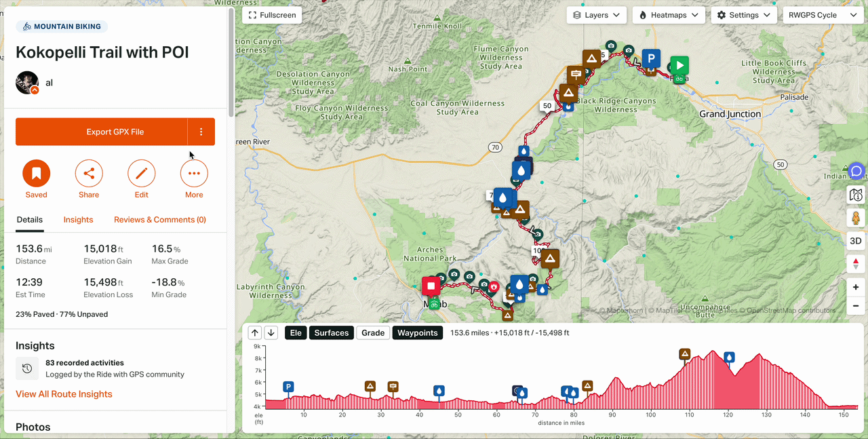Expand elevation panel with up arrow
The image size is (868, 439).
click(255, 332)
